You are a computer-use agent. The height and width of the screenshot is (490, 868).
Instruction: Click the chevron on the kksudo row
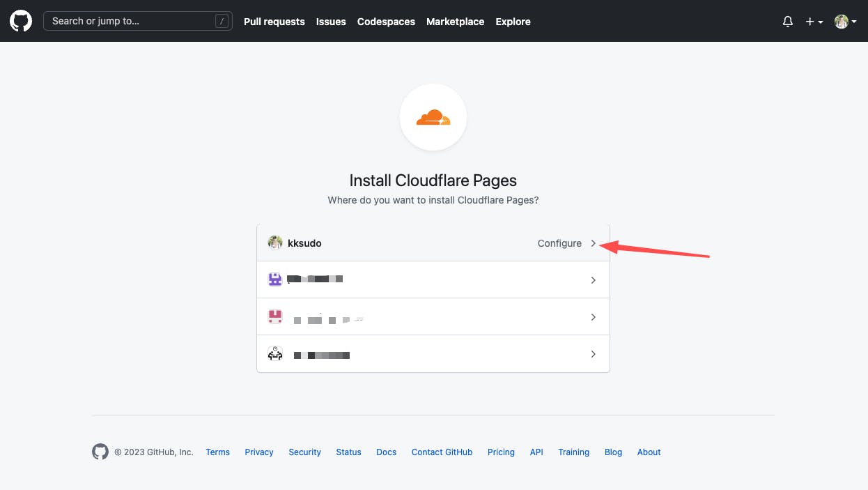coord(594,243)
